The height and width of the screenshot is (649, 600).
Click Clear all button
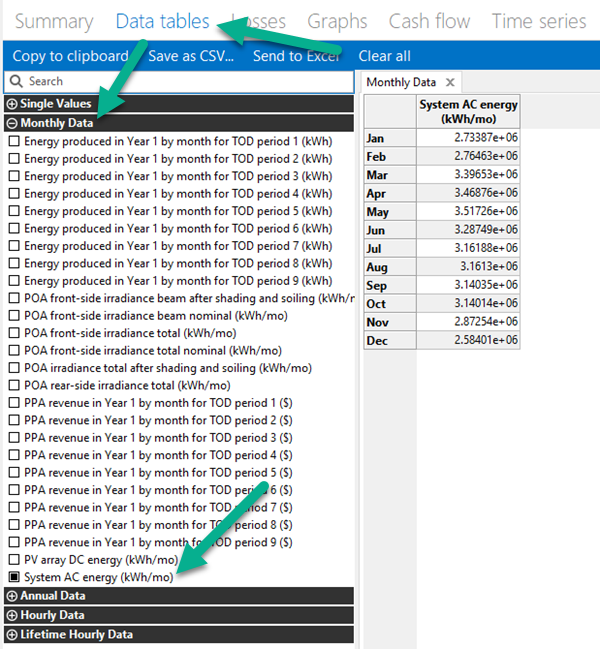tap(384, 56)
